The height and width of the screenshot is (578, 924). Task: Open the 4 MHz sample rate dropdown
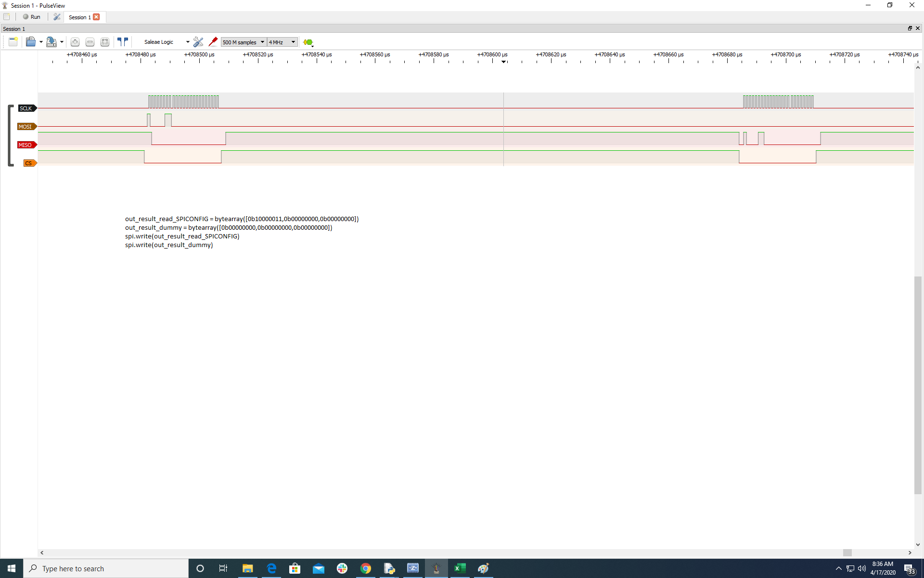pyautogui.click(x=282, y=42)
